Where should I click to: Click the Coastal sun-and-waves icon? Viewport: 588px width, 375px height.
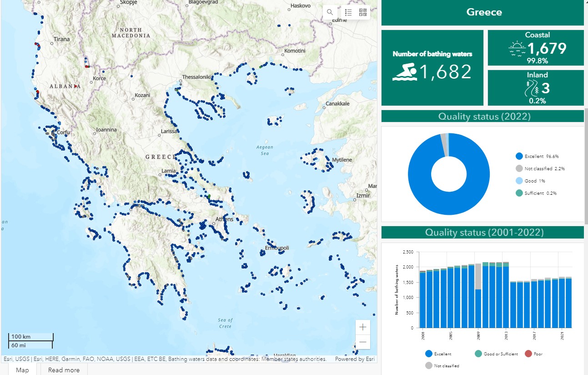517,48
